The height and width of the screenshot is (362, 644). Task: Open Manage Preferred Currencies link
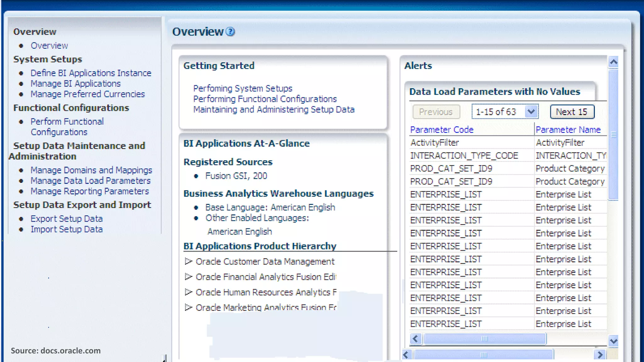pos(87,94)
